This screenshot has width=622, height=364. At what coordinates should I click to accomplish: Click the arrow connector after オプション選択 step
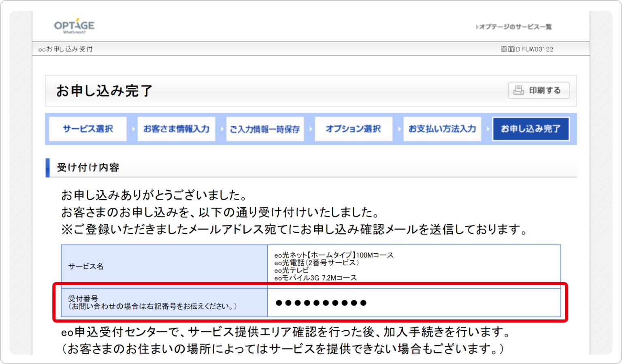pyautogui.click(x=399, y=128)
